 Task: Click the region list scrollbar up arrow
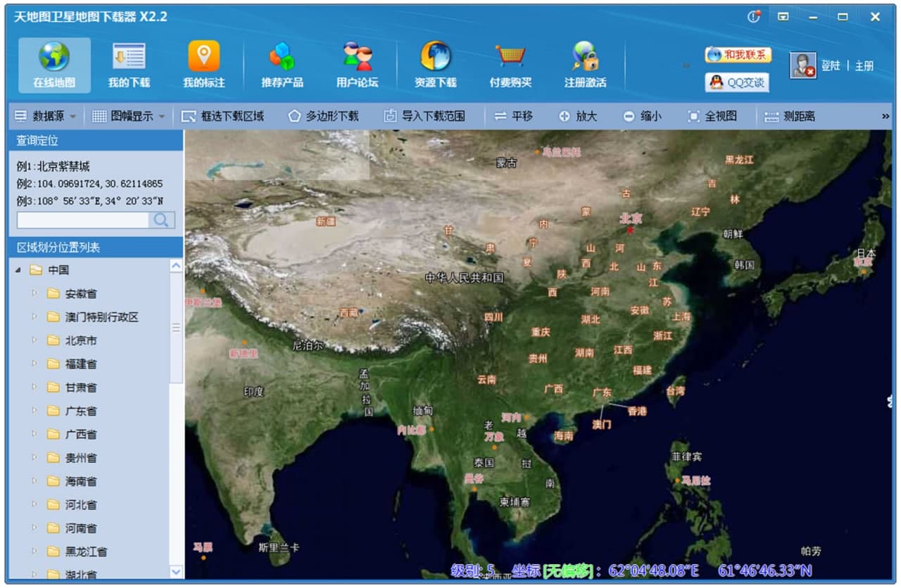pyautogui.click(x=176, y=266)
